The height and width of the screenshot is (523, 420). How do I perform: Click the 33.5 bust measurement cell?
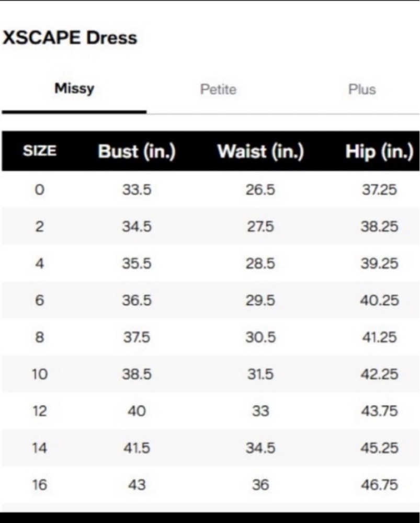pos(137,190)
